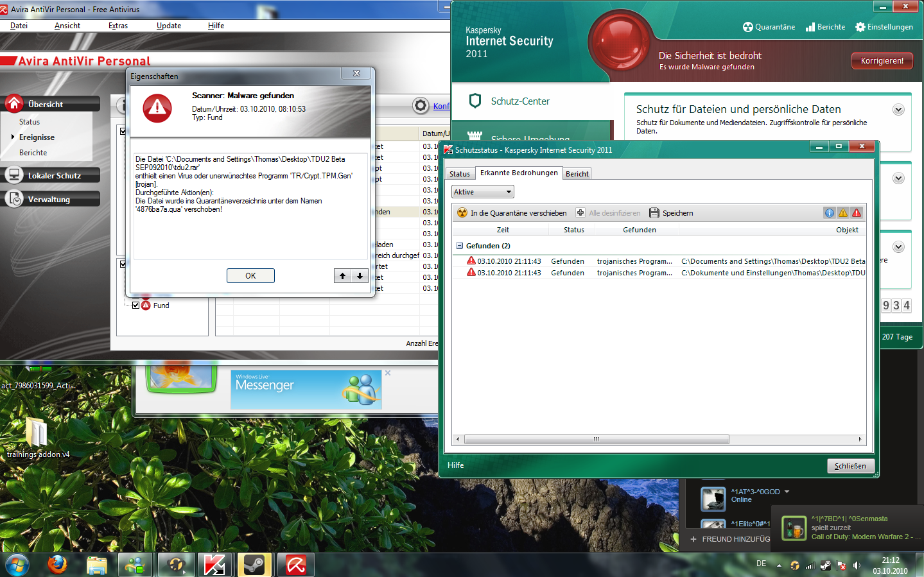This screenshot has width=924, height=577.
Task: Open Kaspersky Quarantäne from header
Action: pyautogui.click(x=769, y=27)
